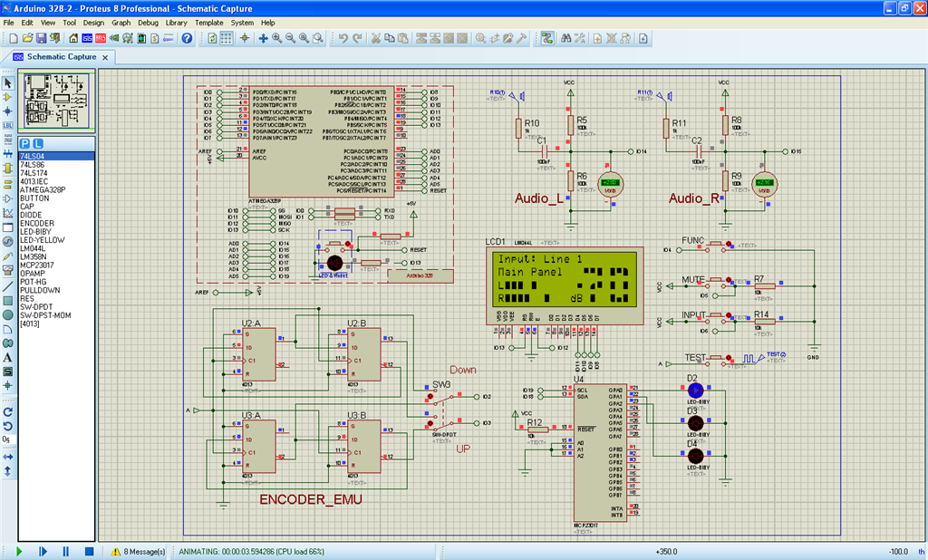Open the Design menu

tap(93, 23)
